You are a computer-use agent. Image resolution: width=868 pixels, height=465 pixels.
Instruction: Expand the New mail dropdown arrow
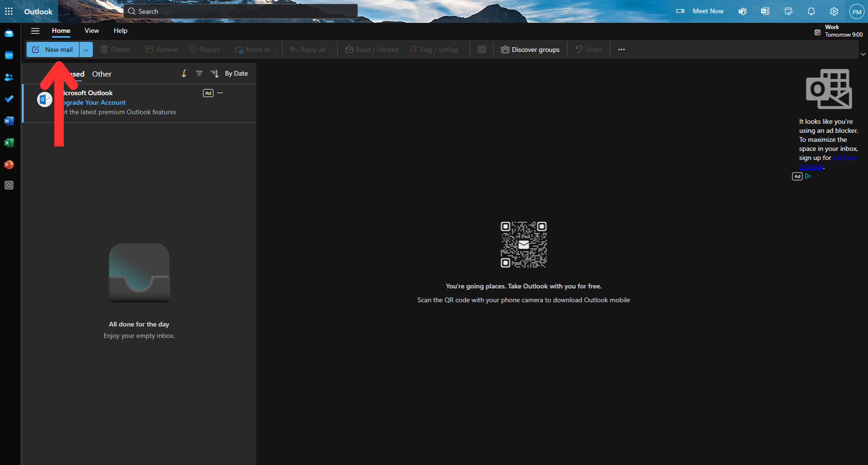click(x=86, y=49)
